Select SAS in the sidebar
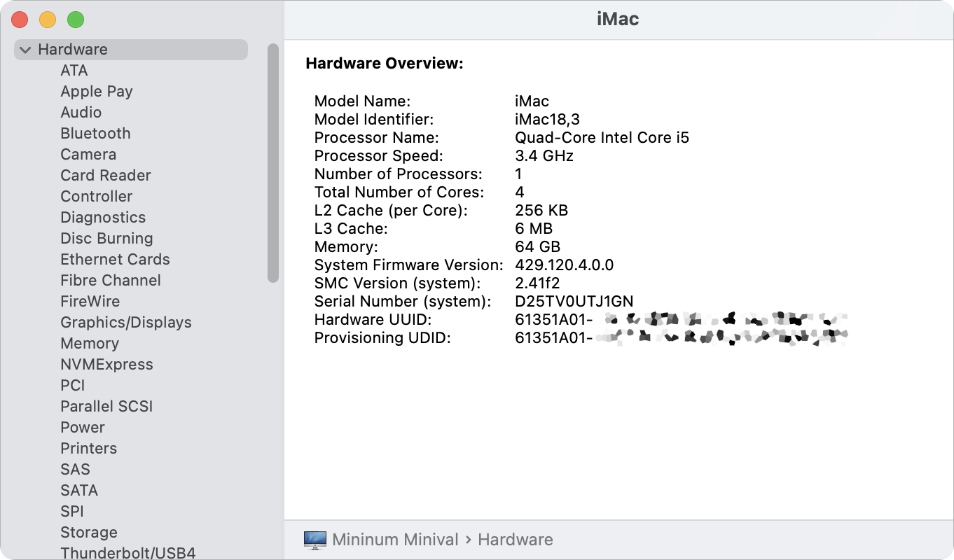This screenshot has width=954, height=560. coord(76,470)
